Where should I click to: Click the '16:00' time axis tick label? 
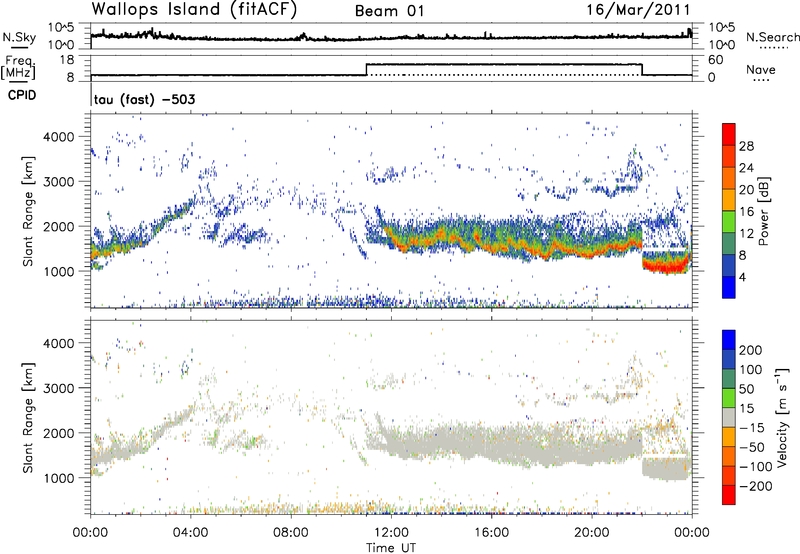tap(491, 533)
